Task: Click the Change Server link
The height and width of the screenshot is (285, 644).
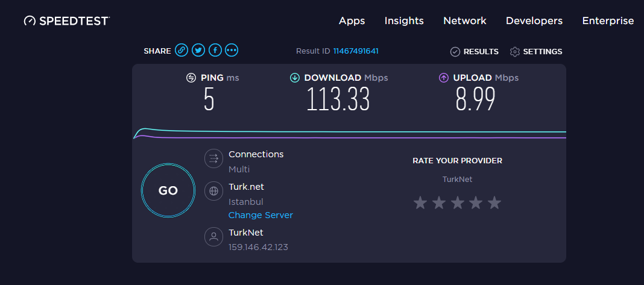Action: [261, 215]
